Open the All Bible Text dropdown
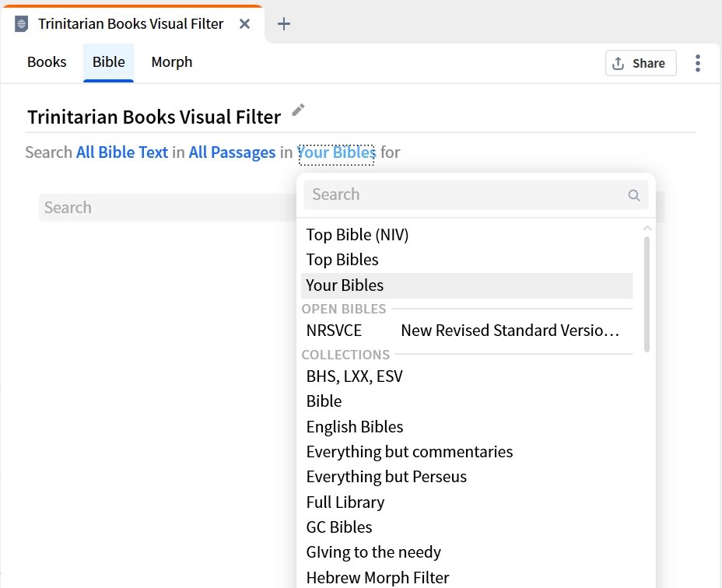This screenshot has width=722, height=588. pyautogui.click(x=122, y=152)
